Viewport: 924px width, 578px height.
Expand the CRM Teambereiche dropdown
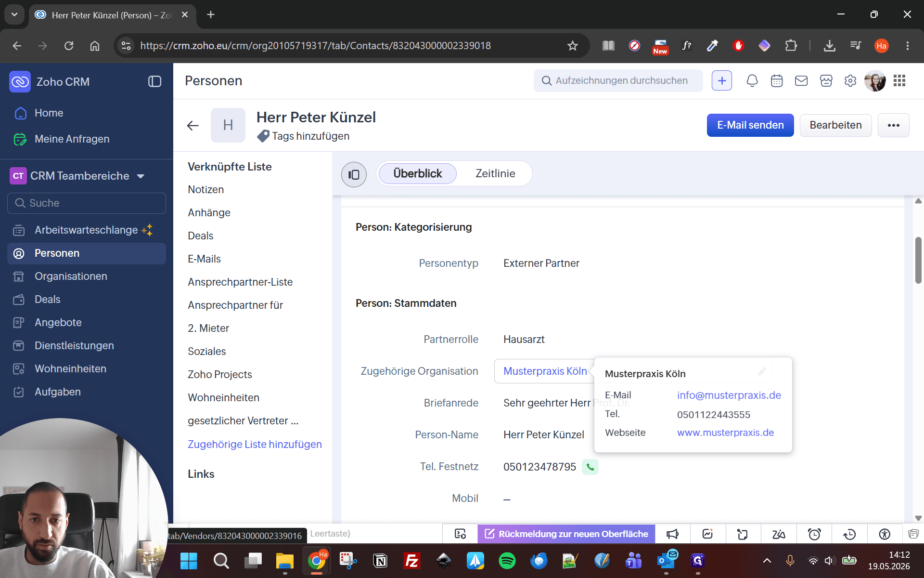point(141,176)
